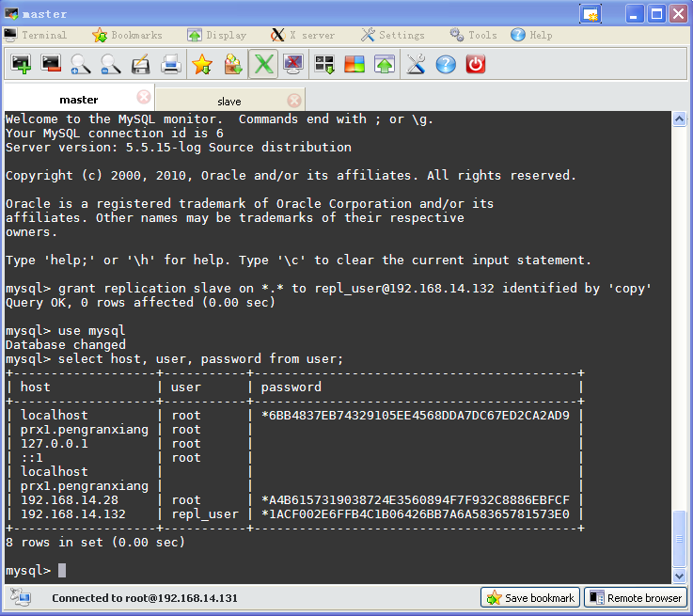Save terminal output with the floppy and pencil icon
This screenshot has width=693, height=616.
(140, 65)
